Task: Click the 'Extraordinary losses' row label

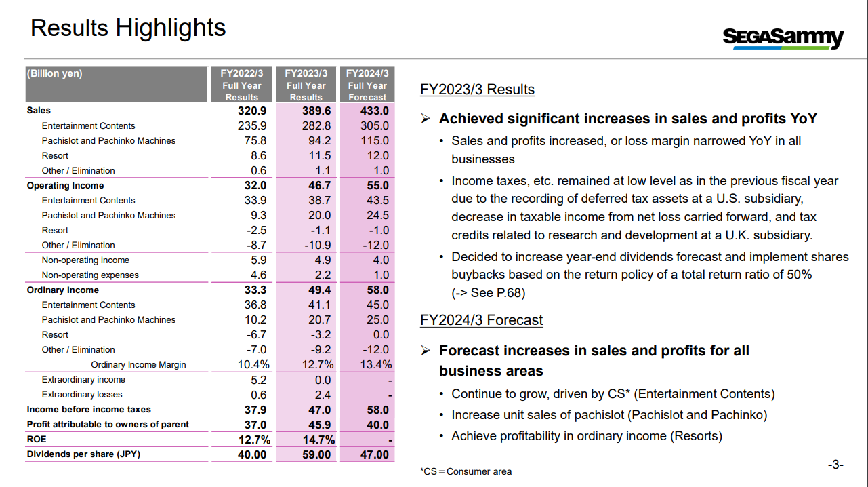Action: click(82, 394)
